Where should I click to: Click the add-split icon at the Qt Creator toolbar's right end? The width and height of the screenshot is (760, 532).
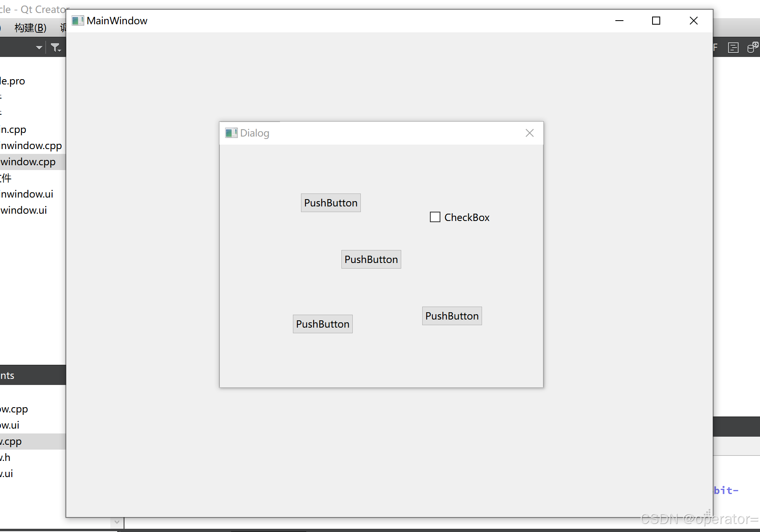(x=753, y=48)
